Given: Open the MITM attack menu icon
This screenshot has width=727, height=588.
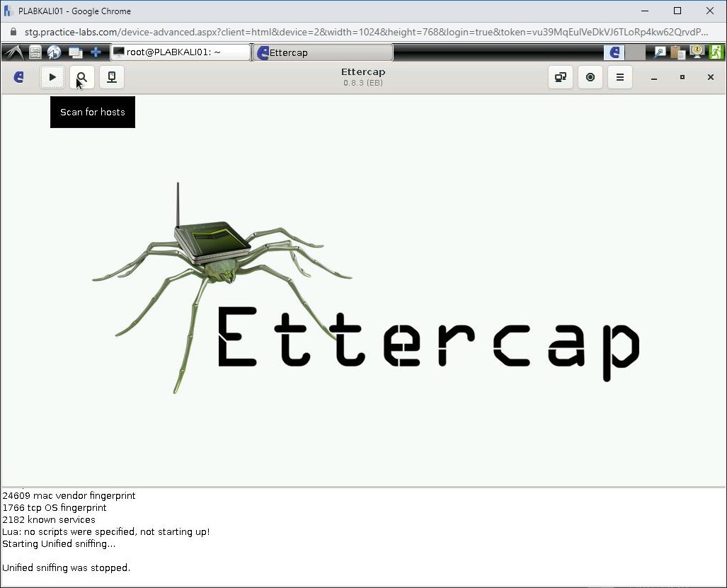Looking at the screenshot, I should click(560, 77).
